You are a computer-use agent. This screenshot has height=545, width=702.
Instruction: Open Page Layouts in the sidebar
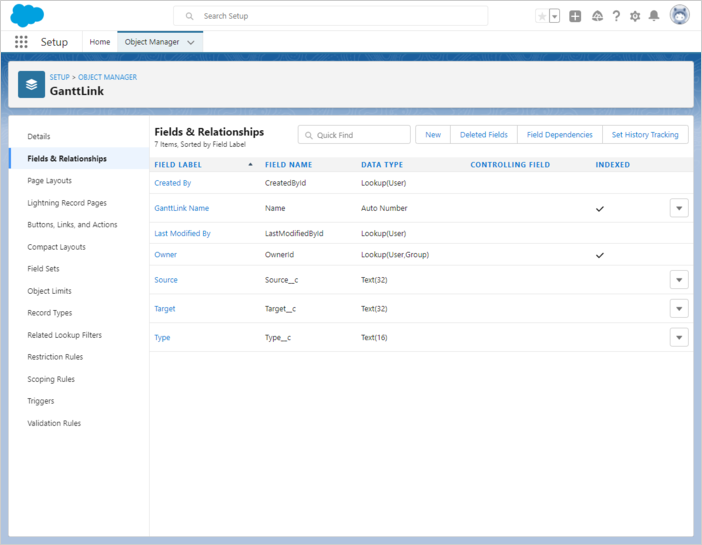pos(49,181)
